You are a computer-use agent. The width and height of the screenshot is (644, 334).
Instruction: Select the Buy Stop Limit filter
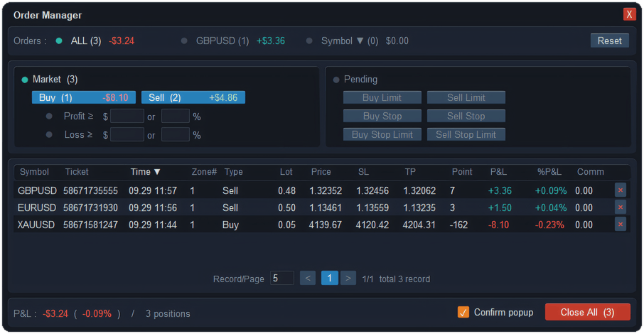(382, 134)
